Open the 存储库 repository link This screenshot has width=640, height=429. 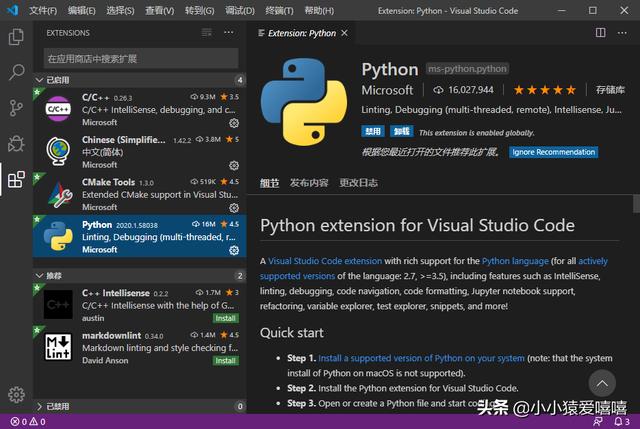tap(610, 90)
